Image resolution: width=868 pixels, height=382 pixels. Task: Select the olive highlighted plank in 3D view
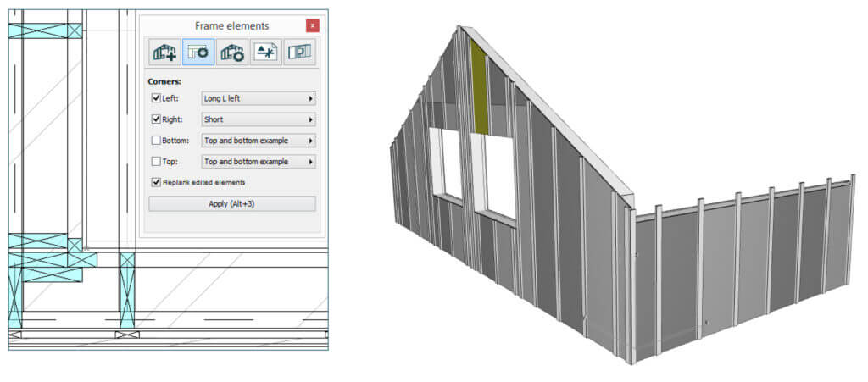click(x=480, y=91)
